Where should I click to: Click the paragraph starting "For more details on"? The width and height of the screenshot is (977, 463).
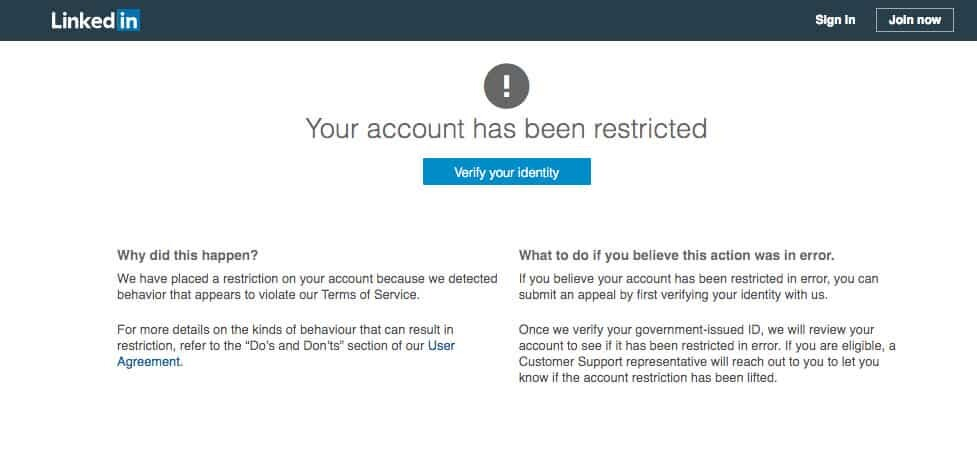(286, 345)
